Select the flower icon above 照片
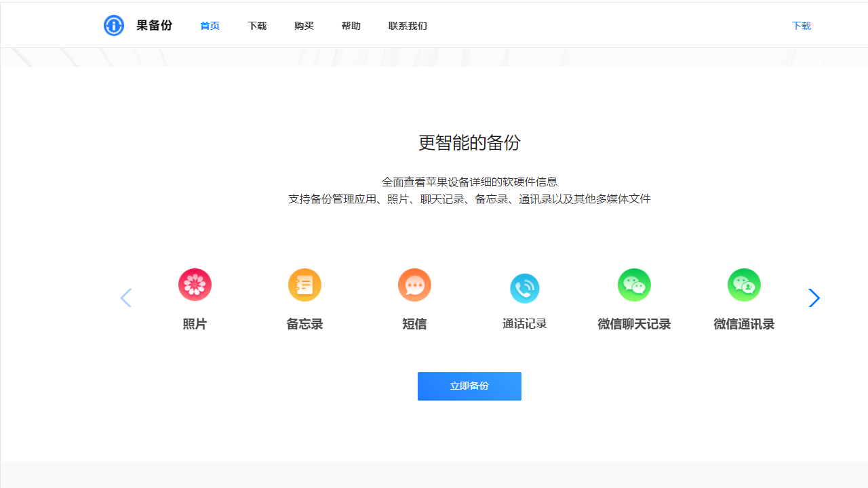Image resolution: width=868 pixels, height=488 pixels. pos(195,285)
